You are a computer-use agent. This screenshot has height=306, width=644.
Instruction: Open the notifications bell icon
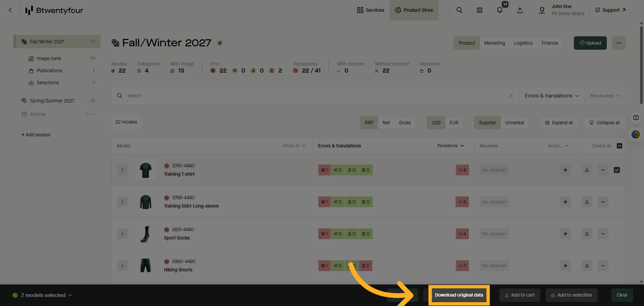pyautogui.click(x=499, y=10)
